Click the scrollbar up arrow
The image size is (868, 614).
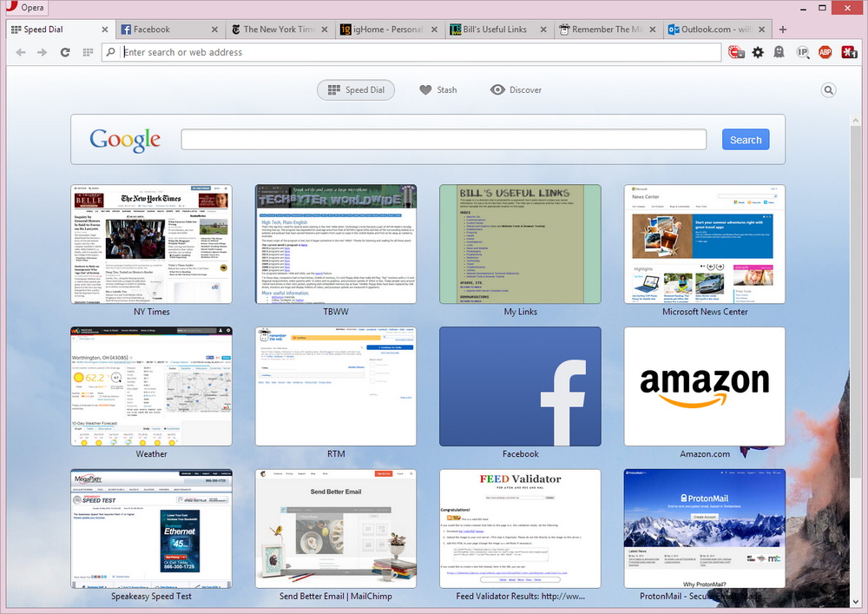[856, 120]
